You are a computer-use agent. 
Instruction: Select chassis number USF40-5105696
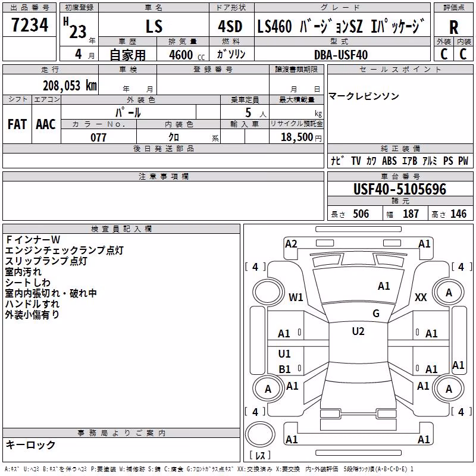400,189
